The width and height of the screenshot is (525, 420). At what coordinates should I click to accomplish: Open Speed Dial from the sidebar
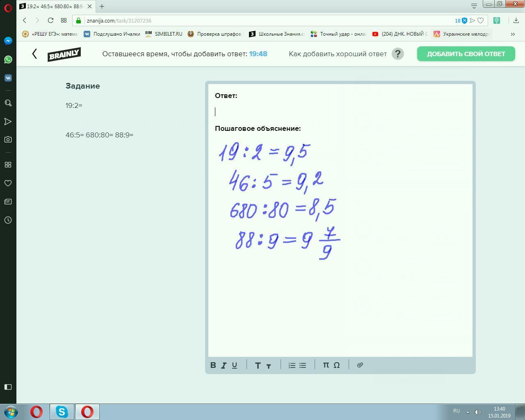8,164
